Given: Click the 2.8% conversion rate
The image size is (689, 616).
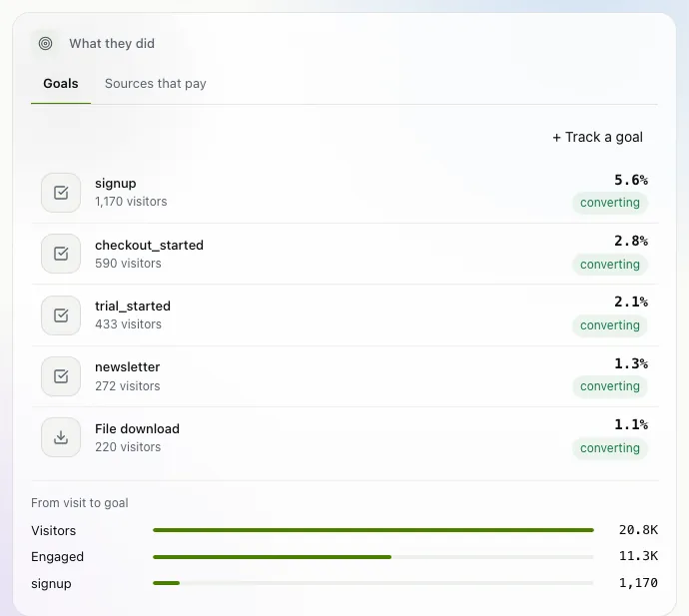Looking at the screenshot, I should pyautogui.click(x=631, y=241).
